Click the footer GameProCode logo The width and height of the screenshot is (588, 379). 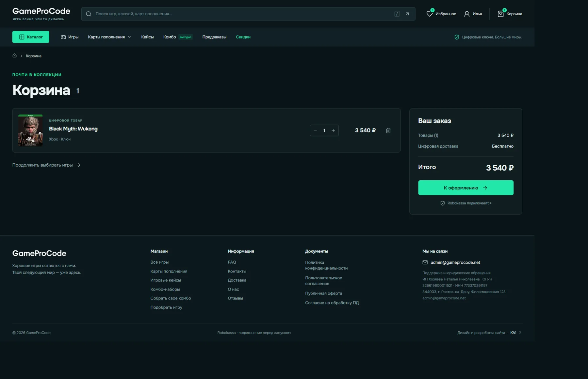(x=39, y=253)
